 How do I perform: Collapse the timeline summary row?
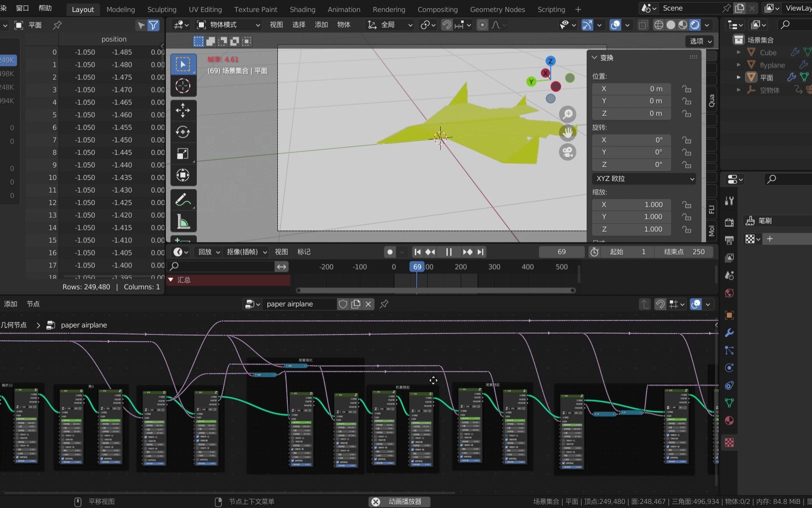click(x=171, y=280)
